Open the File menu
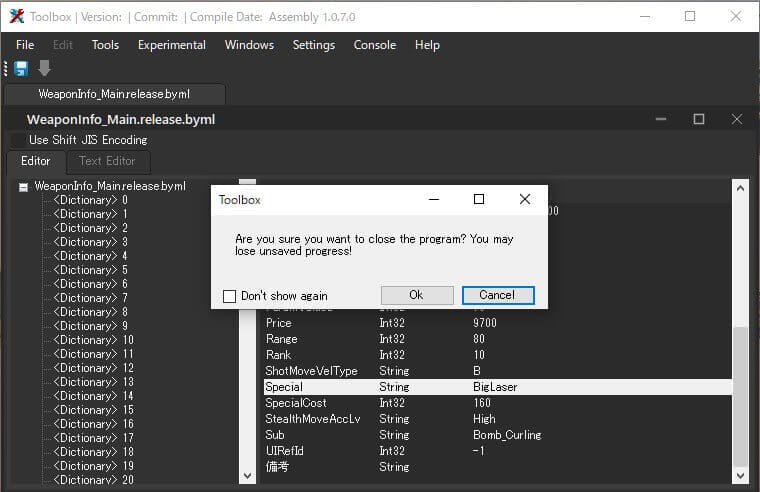This screenshot has width=760, height=492. coord(25,45)
